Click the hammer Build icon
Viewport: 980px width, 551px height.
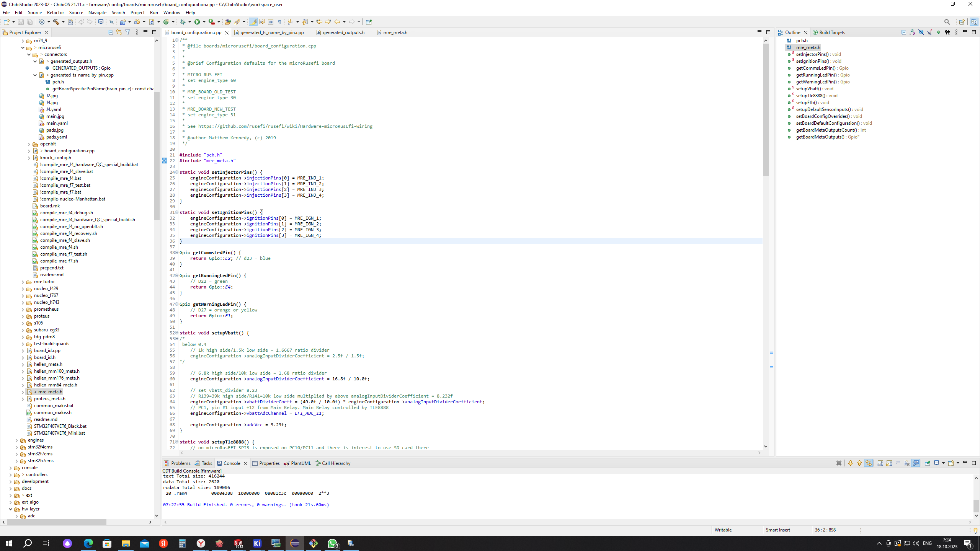(56, 22)
